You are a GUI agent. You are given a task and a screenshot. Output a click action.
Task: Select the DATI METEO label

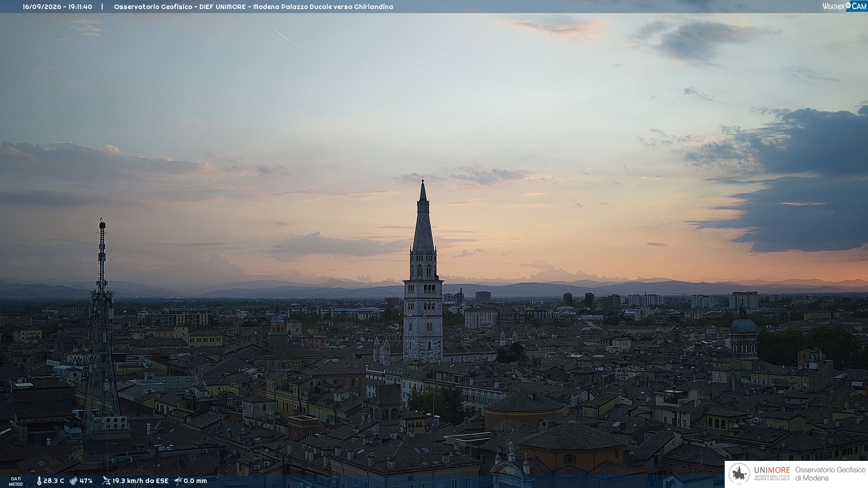pyautogui.click(x=16, y=481)
